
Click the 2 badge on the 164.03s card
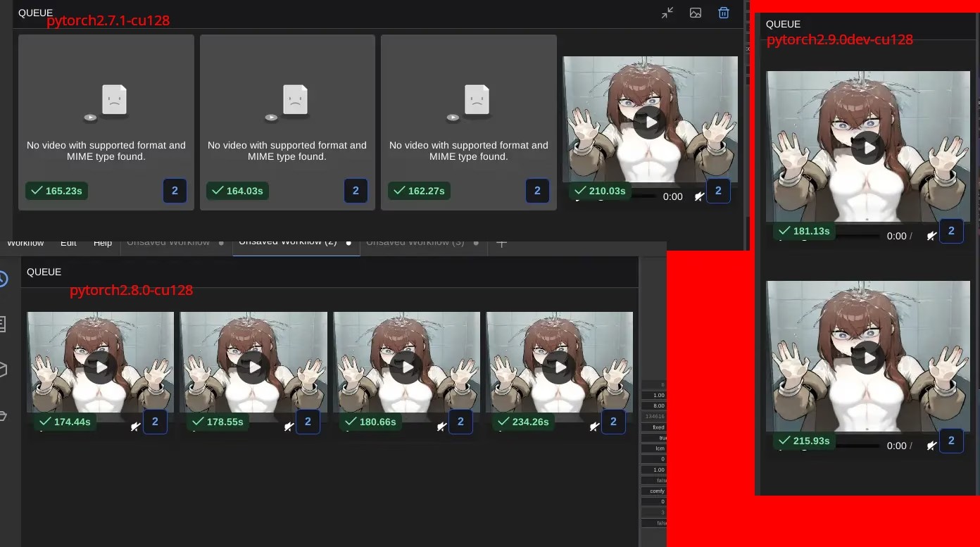coord(356,191)
